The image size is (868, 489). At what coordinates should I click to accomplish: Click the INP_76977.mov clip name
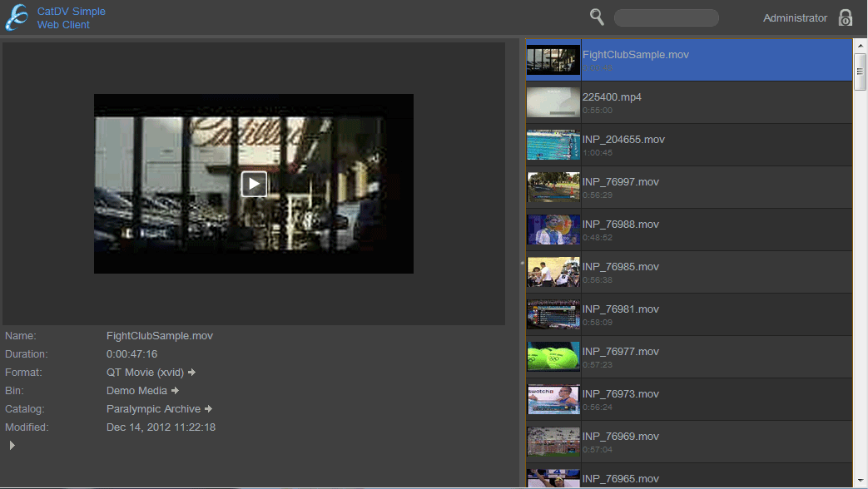(621, 351)
